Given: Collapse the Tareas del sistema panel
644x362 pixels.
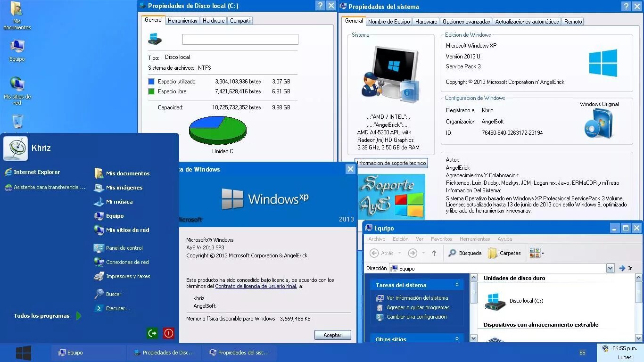Looking at the screenshot, I should coord(457,285).
